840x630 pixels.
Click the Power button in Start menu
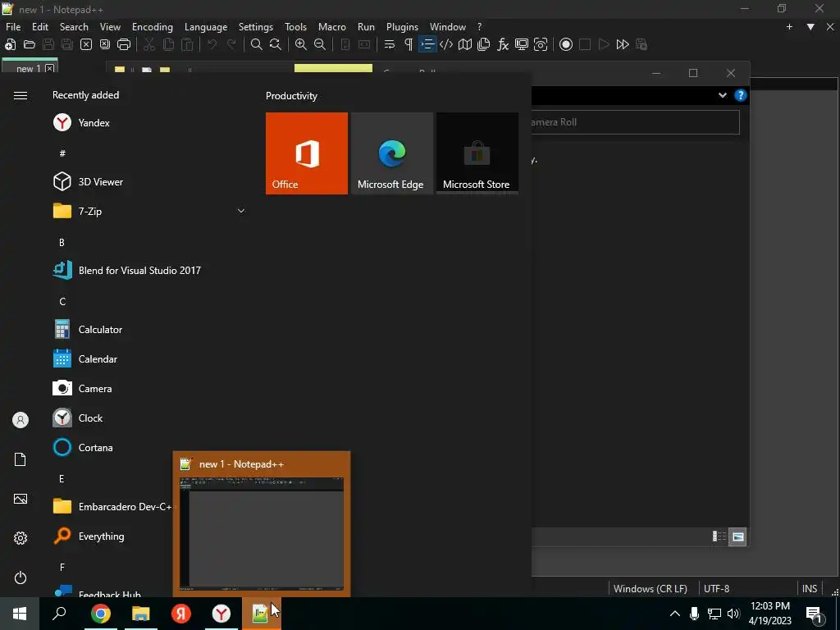(x=21, y=577)
